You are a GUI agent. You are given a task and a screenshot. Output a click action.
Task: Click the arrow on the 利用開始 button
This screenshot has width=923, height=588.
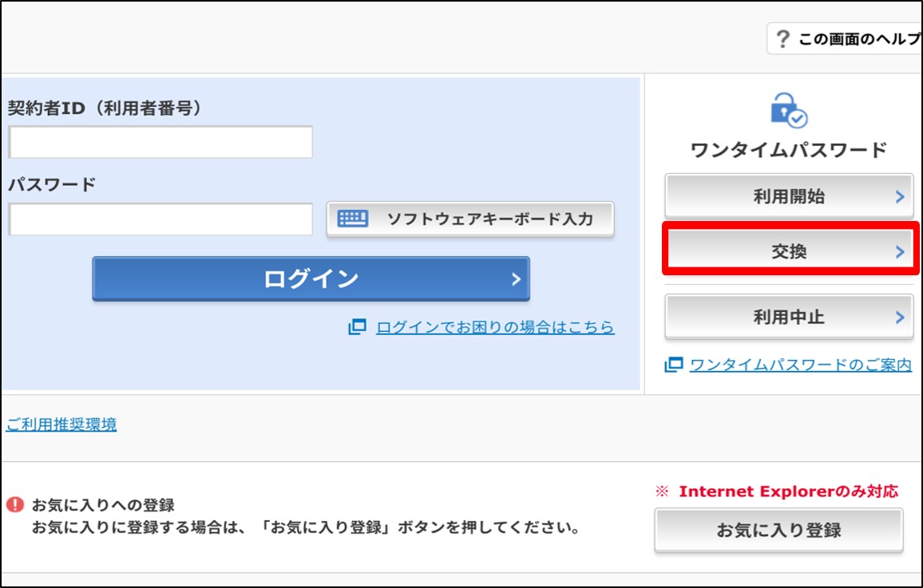point(900,196)
